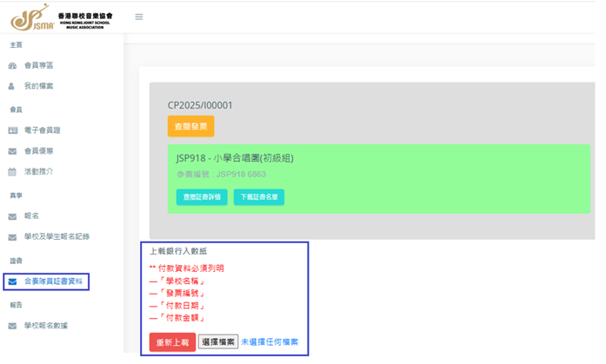Click the 下載証書名單 button
Viewport: 606px width, 364px height.
pos(259,197)
